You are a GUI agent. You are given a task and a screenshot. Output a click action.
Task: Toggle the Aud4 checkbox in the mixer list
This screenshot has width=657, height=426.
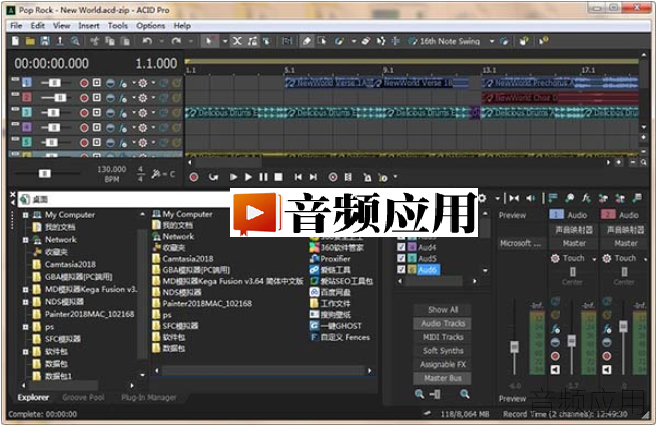point(401,247)
